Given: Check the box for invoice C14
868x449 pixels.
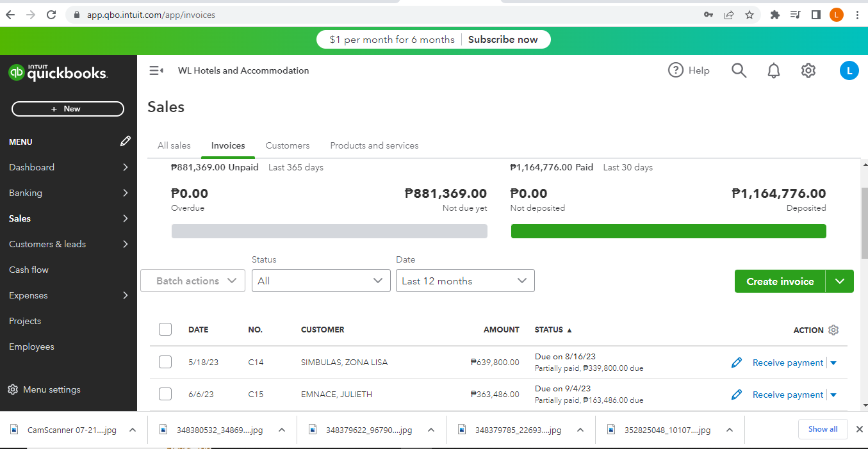Looking at the screenshot, I should tap(165, 362).
